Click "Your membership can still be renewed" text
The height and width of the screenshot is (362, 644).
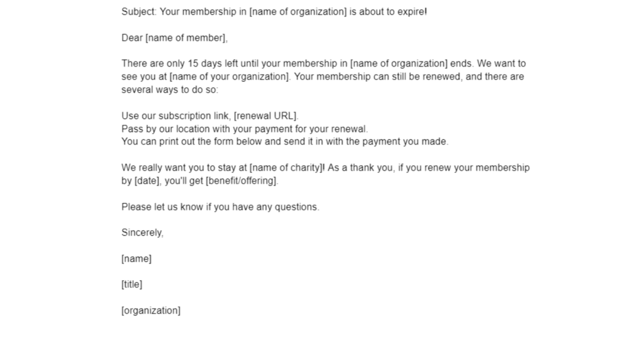(378, 77)
